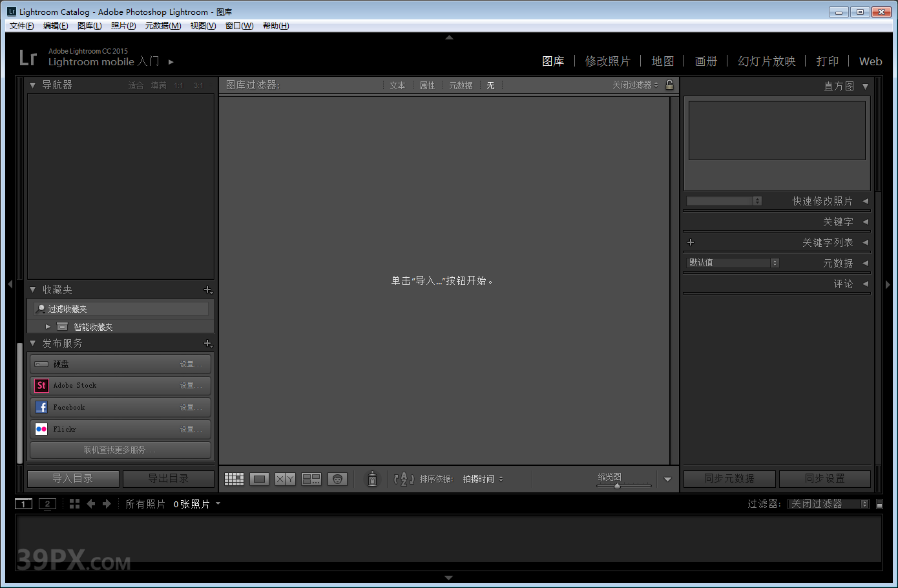
Task: Open Facebook setup link 设置
Action: [x=191, y=408]
